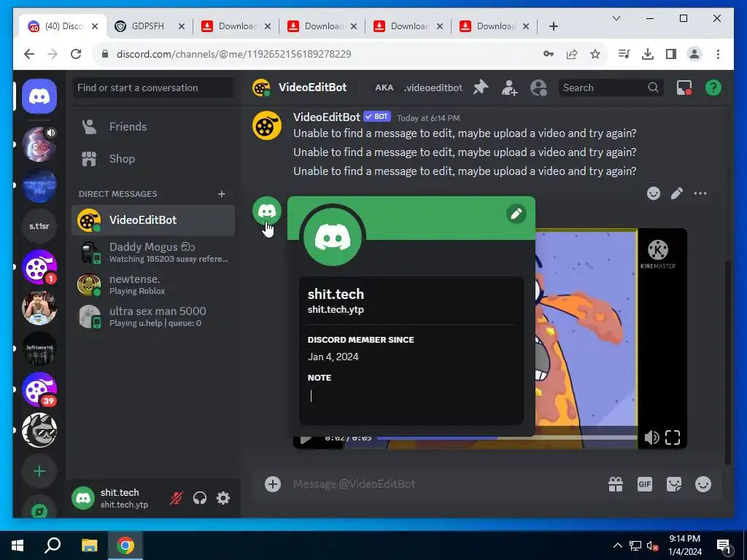Open Chrome profile avatar

[694, 54]
